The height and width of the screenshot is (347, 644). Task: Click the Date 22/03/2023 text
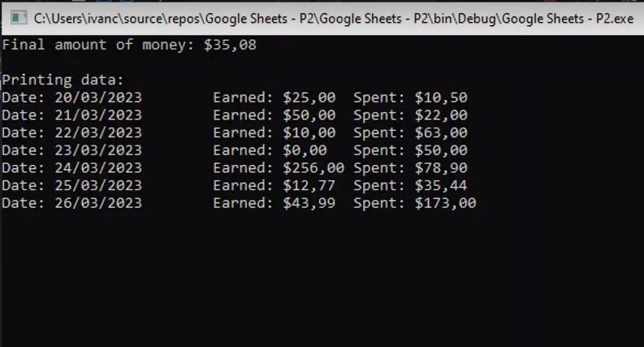tap(72, 132)
